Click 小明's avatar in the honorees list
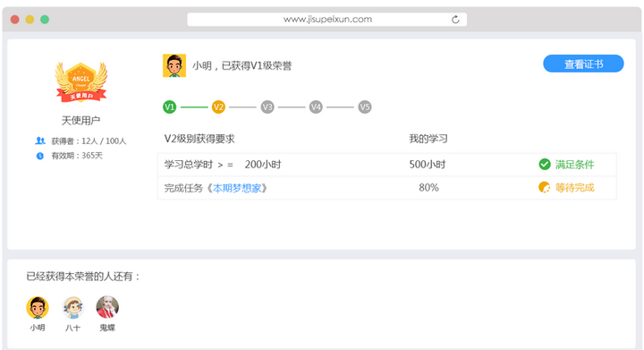644x350 pixels. point(38,307)
